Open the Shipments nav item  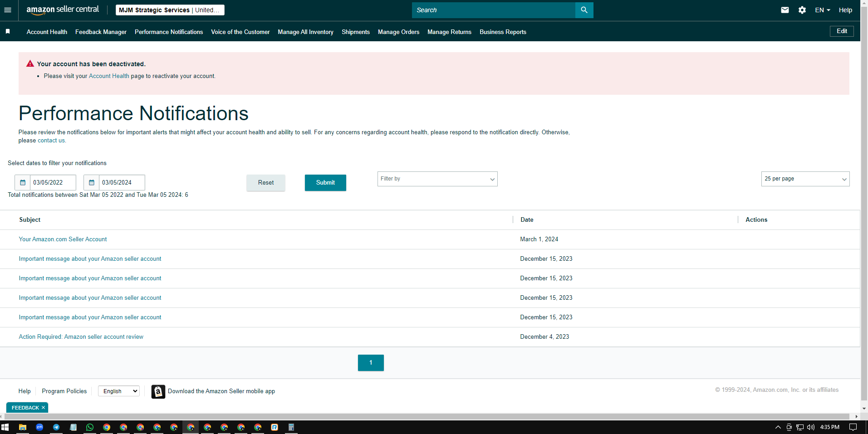[356, 32]
